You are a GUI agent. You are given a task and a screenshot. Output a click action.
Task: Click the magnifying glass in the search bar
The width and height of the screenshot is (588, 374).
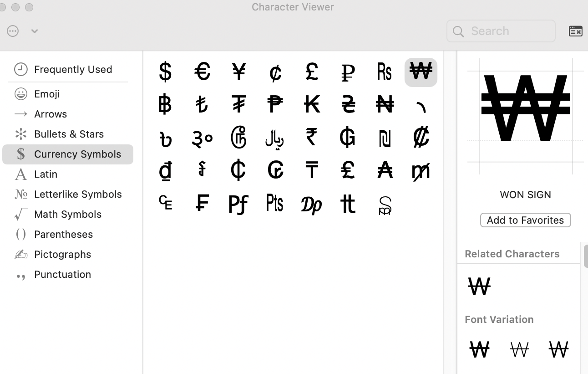458,31
